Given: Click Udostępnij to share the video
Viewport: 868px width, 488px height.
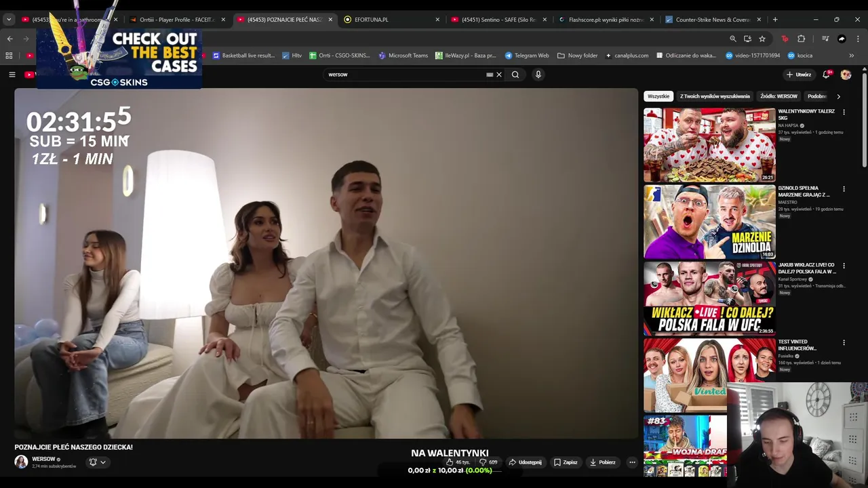Looking at the screenshot, I should coord(526,462).
